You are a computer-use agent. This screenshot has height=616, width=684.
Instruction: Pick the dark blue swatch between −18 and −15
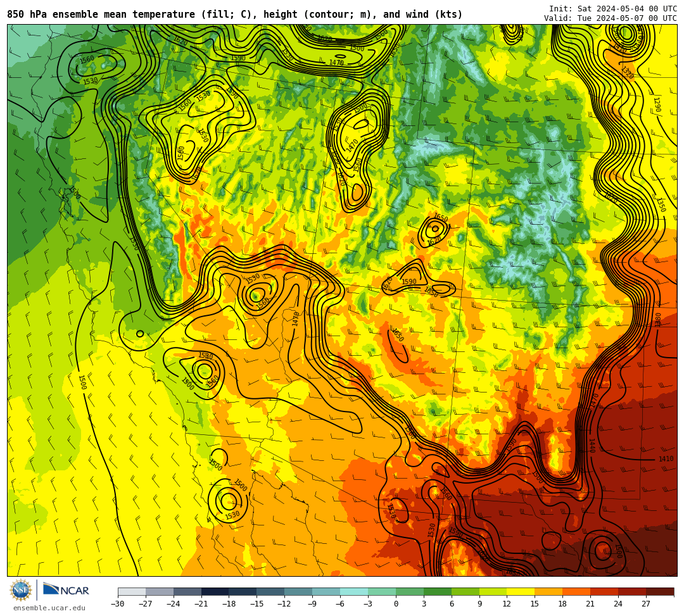coord(243,591)
